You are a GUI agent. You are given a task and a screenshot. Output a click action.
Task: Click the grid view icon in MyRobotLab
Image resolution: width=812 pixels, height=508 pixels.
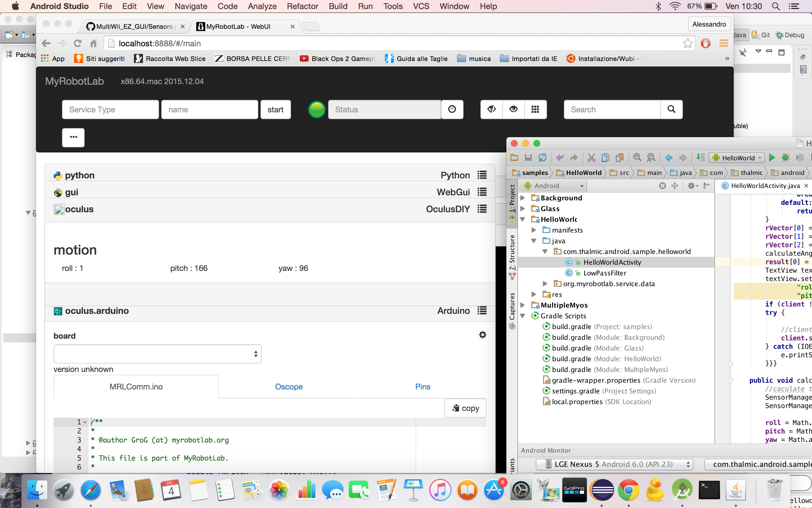pyautogui.click(x=535, y=109)
